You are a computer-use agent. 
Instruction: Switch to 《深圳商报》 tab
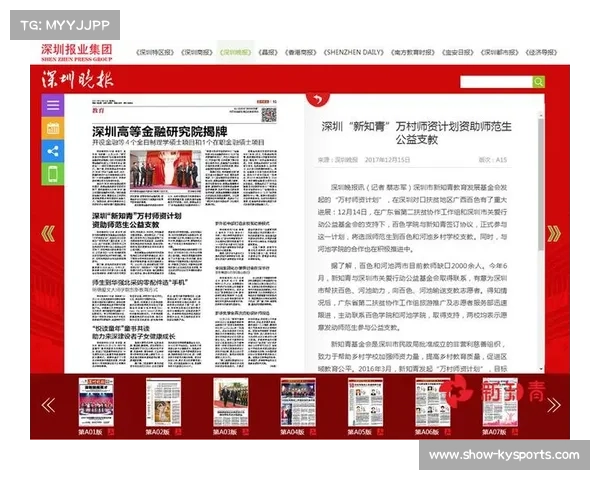click(x=197, y=52)
